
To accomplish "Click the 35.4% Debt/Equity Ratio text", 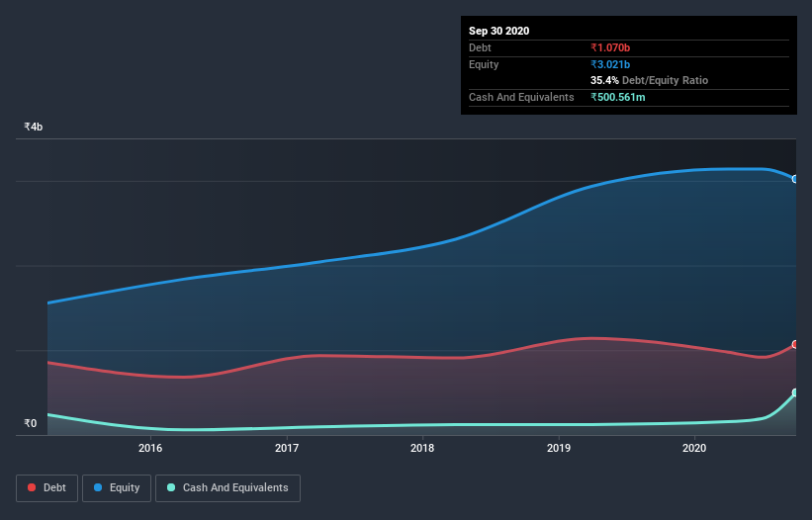I will (650, 81).
